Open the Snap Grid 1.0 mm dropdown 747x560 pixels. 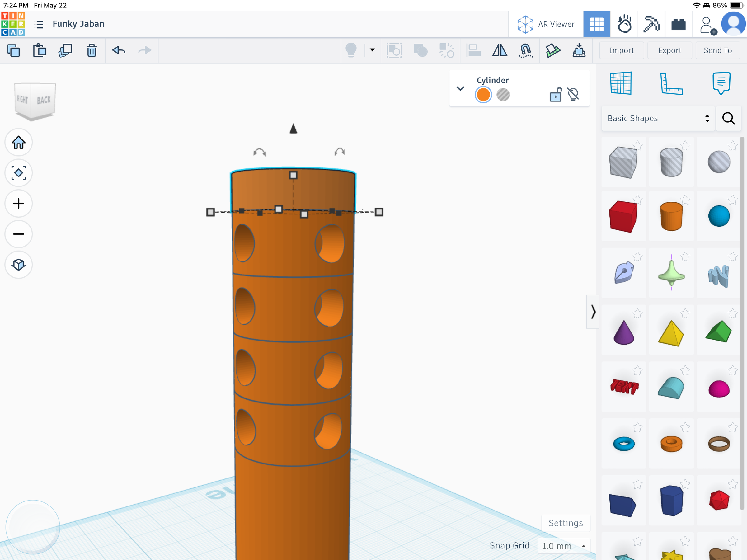564,546
